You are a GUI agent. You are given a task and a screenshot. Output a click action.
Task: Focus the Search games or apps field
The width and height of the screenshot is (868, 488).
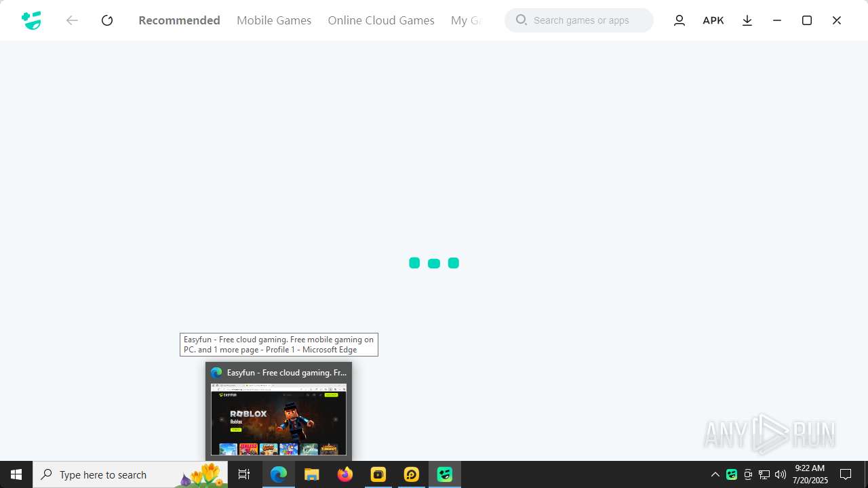(x=579, y=20)
